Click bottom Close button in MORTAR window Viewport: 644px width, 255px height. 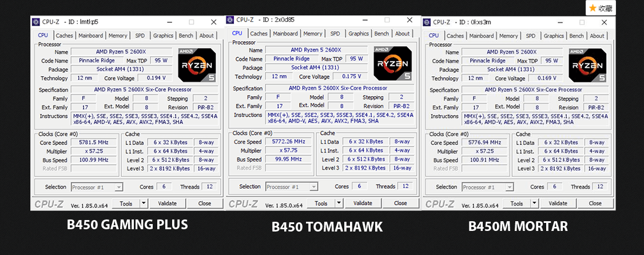click(595, 203)
